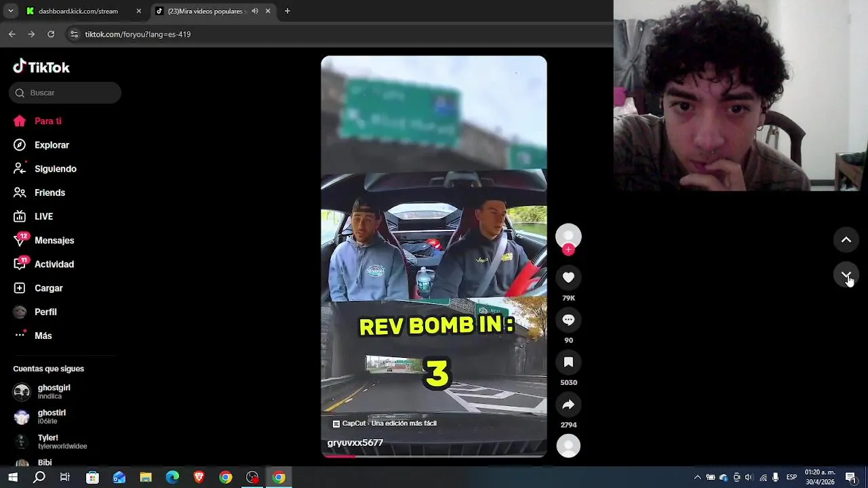Image resolution: width=868 pixels, height=488 pixels.
Task: Open the tab search dropdown in Chrome
Action: pyautogui.click(x=10, y=11)
